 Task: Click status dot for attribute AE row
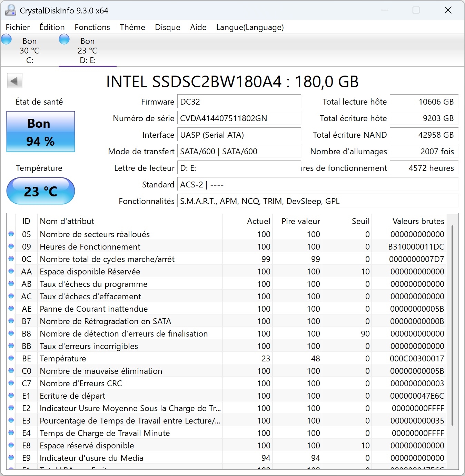tap(11, 309)
